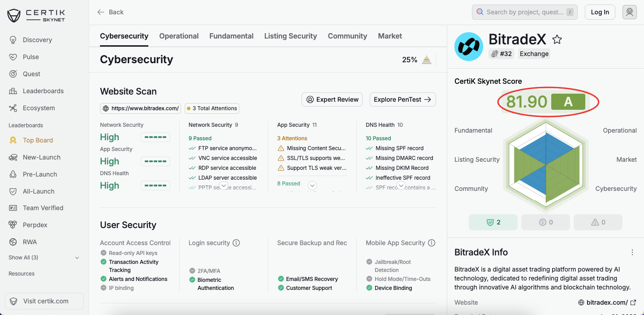Click the profile avatar at top right
The height and width of the screenshot is (315, 644).
pos(629,12)
